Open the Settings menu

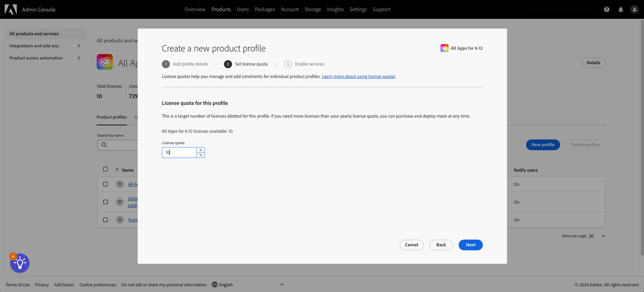pyautogui.click(x=358, y=9)
